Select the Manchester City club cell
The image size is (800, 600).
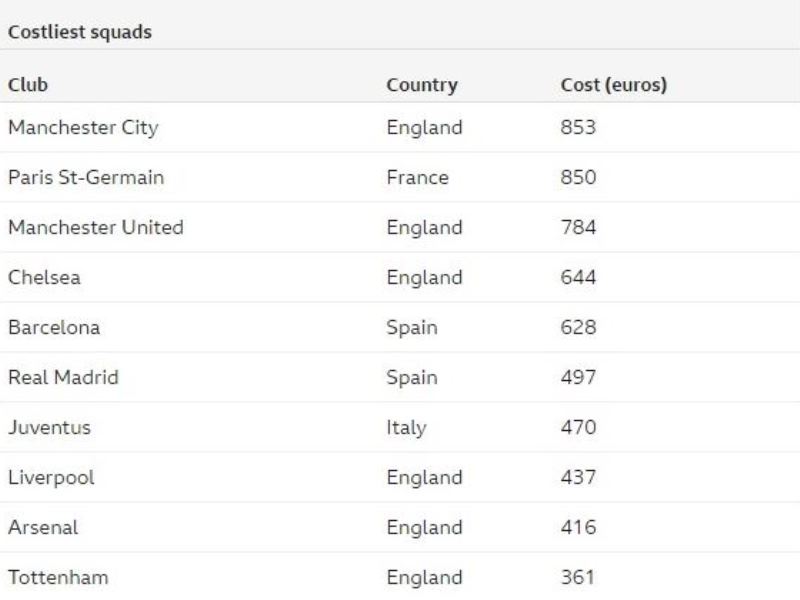[x=83, y=127]
